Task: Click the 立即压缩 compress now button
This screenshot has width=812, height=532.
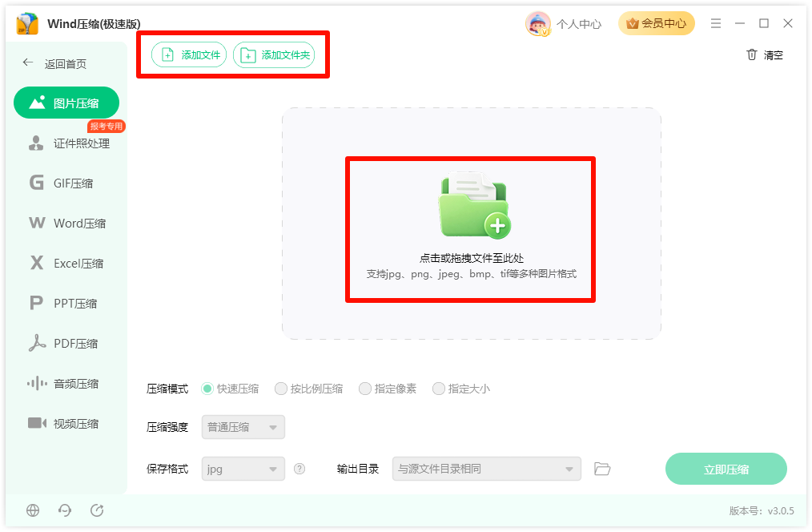Action: coord(726,469)
